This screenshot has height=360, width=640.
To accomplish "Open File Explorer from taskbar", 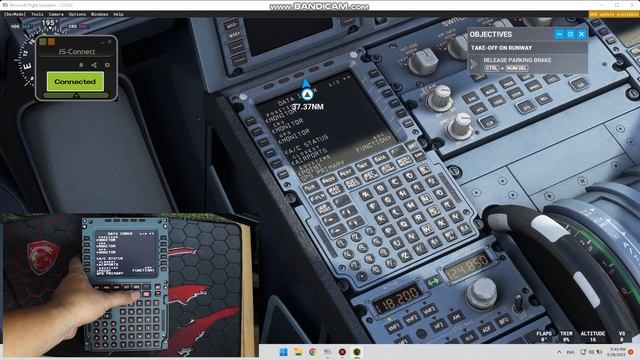I will 298,351.
